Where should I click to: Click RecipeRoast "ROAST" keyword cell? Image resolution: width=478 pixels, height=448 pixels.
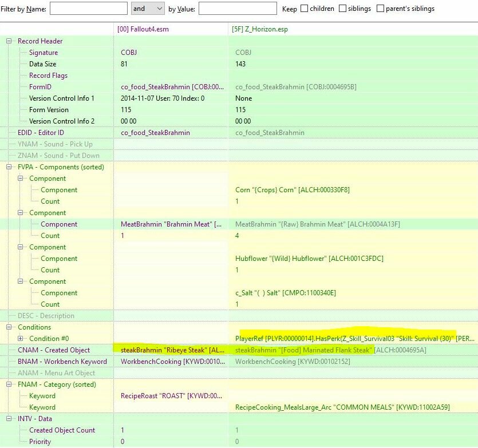click(x=171, y=395)
